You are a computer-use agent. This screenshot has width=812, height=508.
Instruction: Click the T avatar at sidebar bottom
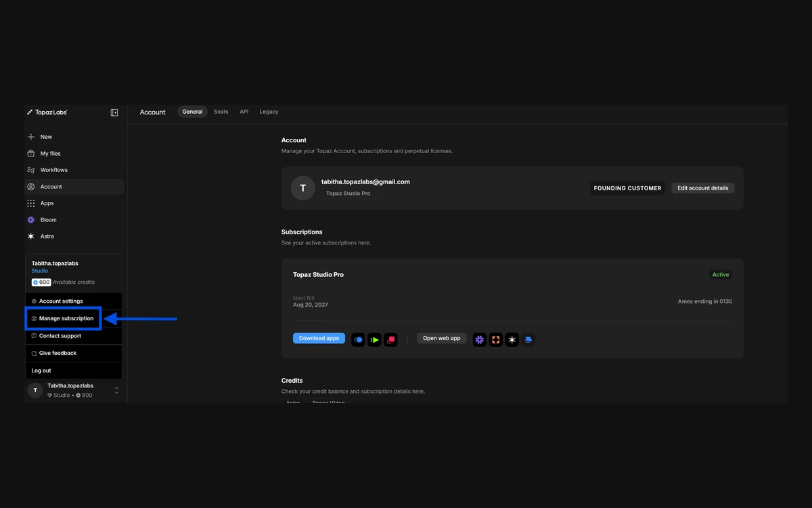coord(35,390)
